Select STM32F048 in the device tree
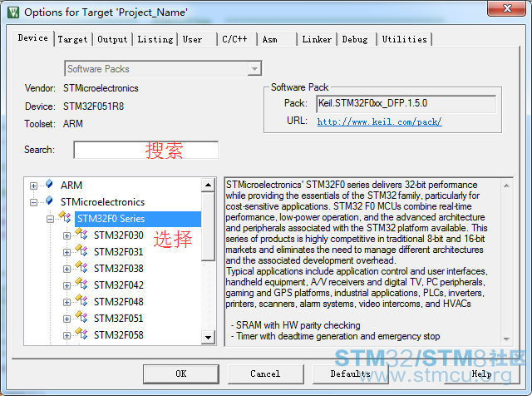The image size is (532, 396). pos(118,302)
